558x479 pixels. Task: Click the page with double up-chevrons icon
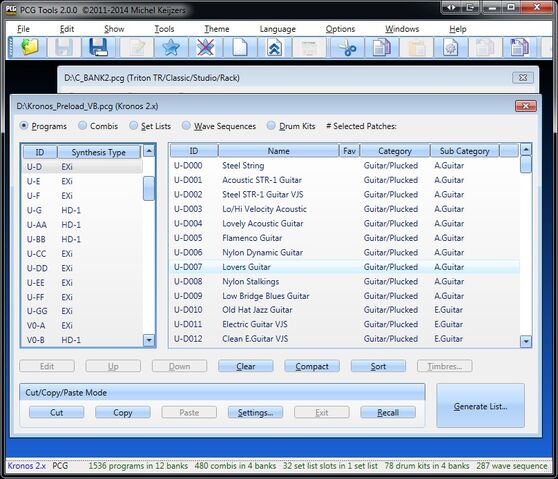[x=274, y=47]
